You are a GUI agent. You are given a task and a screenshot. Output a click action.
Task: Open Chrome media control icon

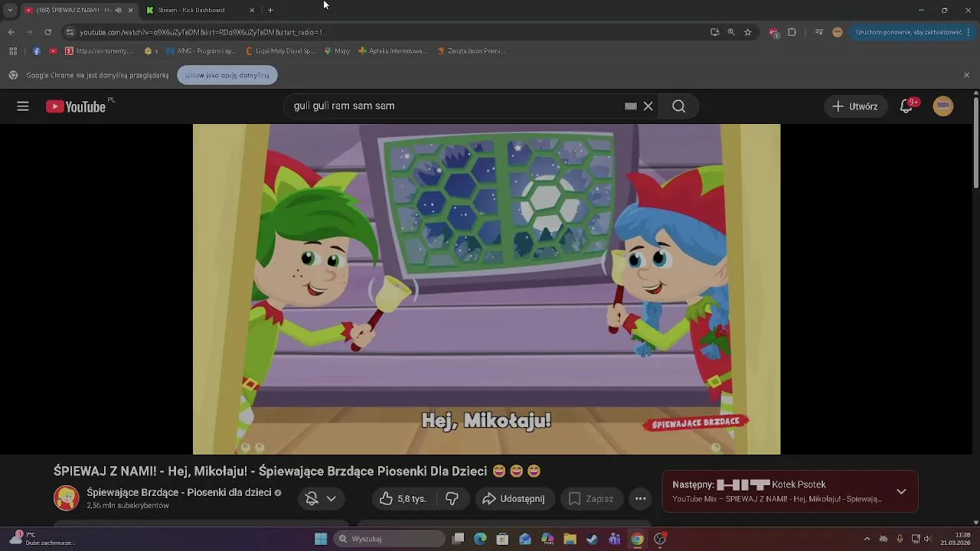[819, 32]
